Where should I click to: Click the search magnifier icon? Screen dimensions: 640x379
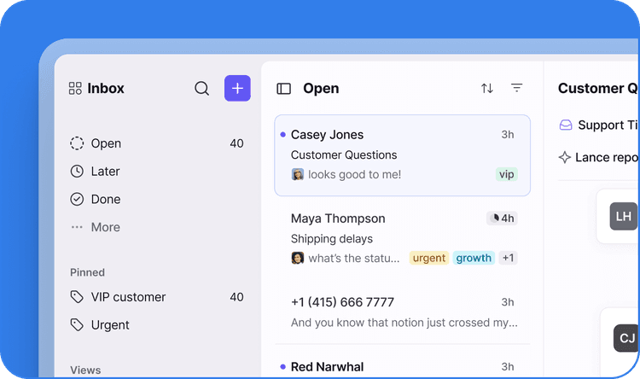202,88
